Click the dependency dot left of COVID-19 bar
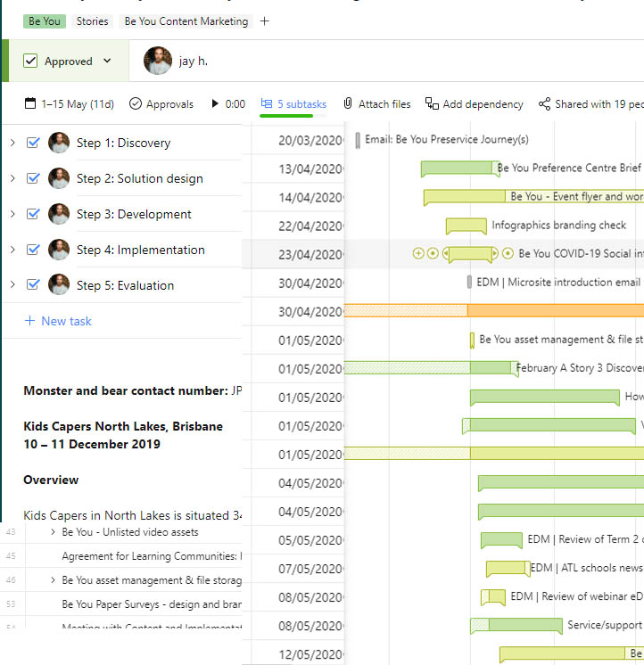 (x=433, y=253)
